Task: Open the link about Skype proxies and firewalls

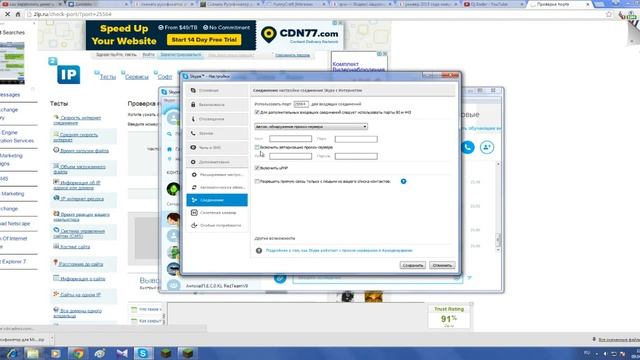Action: [x=339, y=251]
